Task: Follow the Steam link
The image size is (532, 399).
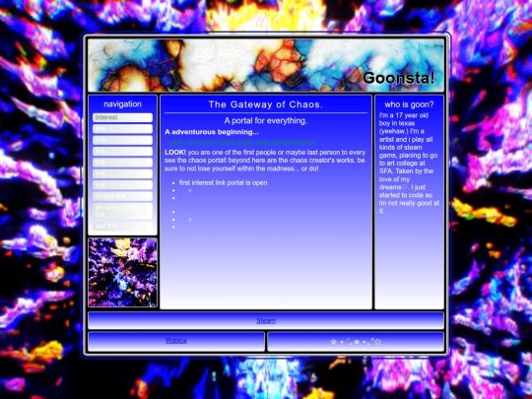Action: pyautogui.click(x=266, y=320)
